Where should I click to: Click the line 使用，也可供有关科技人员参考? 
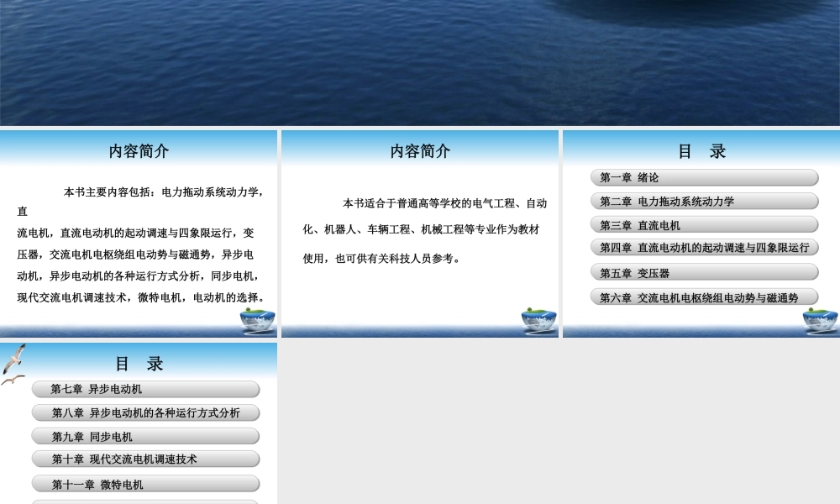click(381, 258)
